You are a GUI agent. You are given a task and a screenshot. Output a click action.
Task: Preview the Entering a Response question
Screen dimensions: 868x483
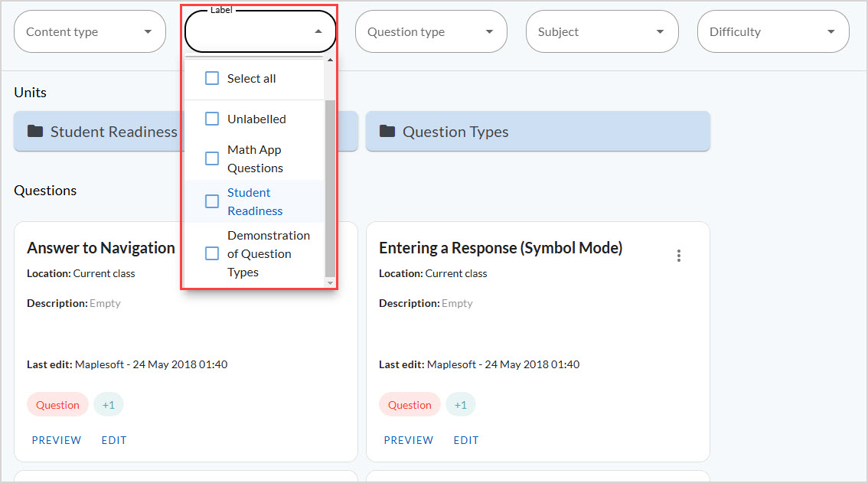coord(409,440)
